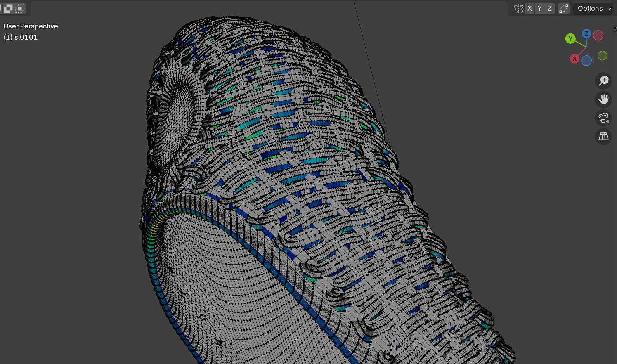Switch perspective/orthographic with grid icon
Viewport: 617px width, 364px height.
[603, 137]
